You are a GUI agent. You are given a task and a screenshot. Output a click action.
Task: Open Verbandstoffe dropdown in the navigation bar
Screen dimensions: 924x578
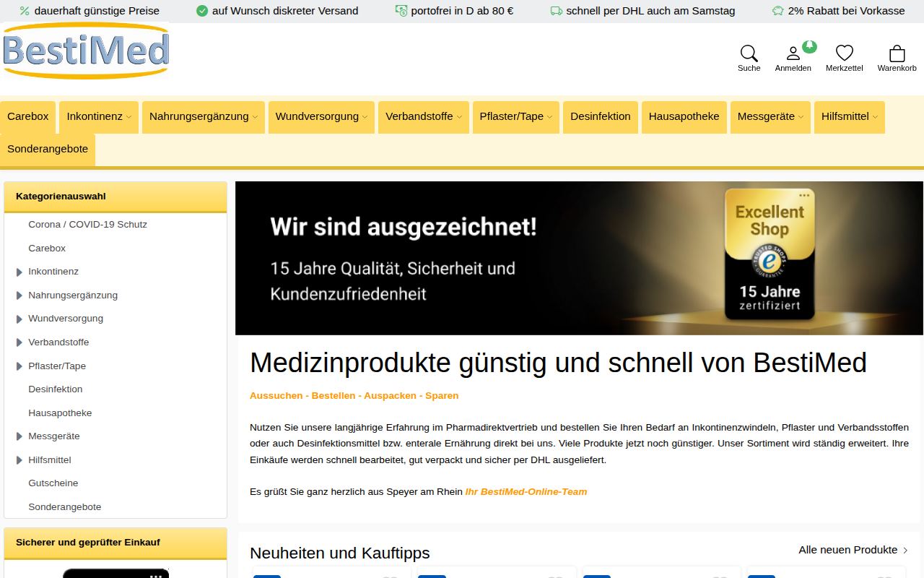point(424,117)
